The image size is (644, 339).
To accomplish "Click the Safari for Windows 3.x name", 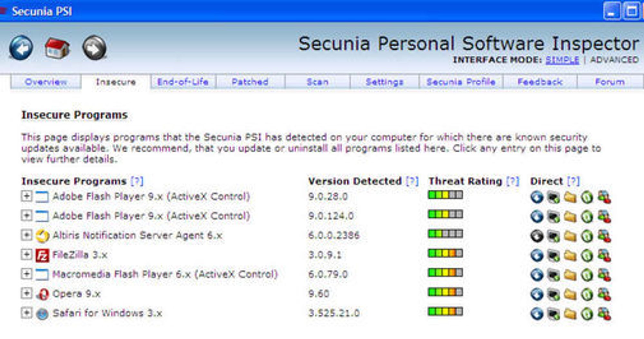I will point(107,313).
